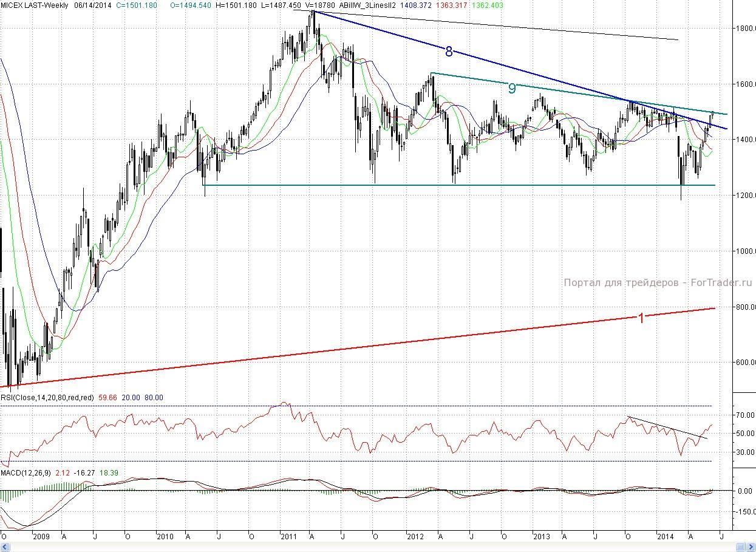Select the teal trendline label 9
Viewport: 756px width, 552px height.
point(512,89)
